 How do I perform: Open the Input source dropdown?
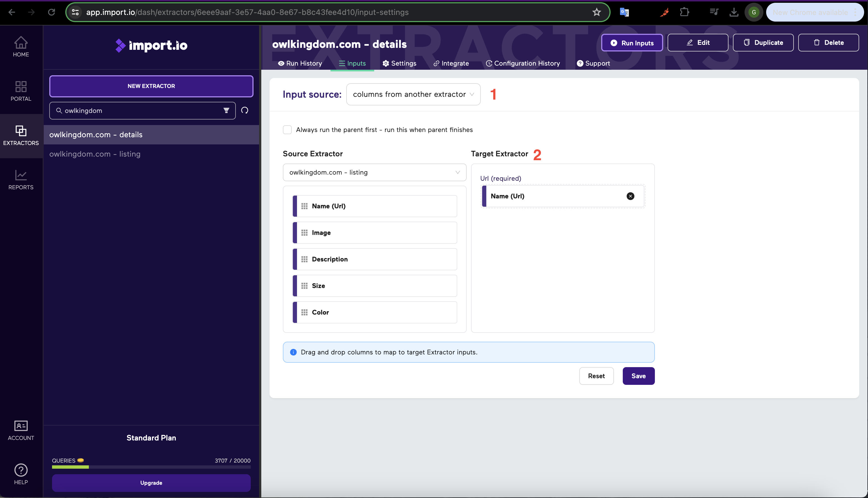(413, 94)
